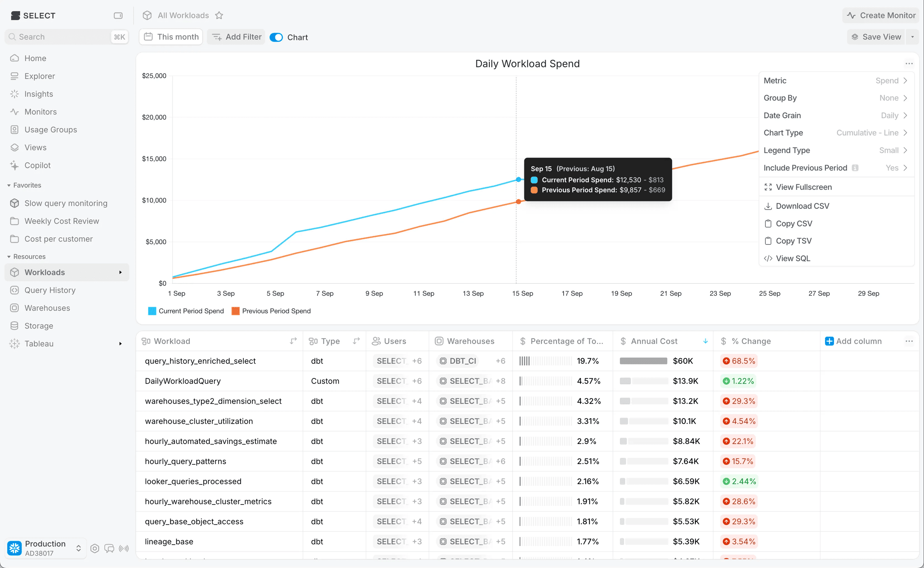Click the Create Monitor button
Viewport: 924px width, 568px height.
pos(881,15)
